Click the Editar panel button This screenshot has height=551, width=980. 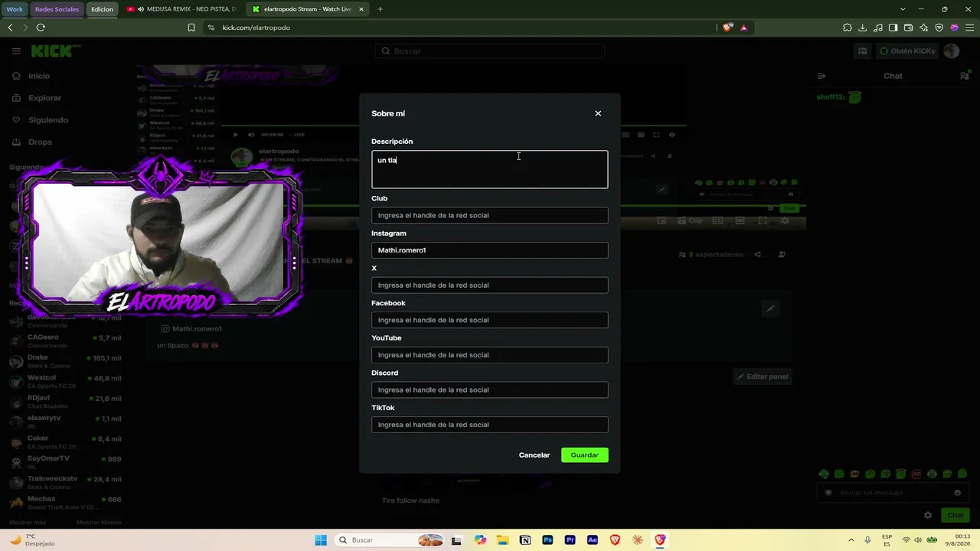(x=762, y=377)
